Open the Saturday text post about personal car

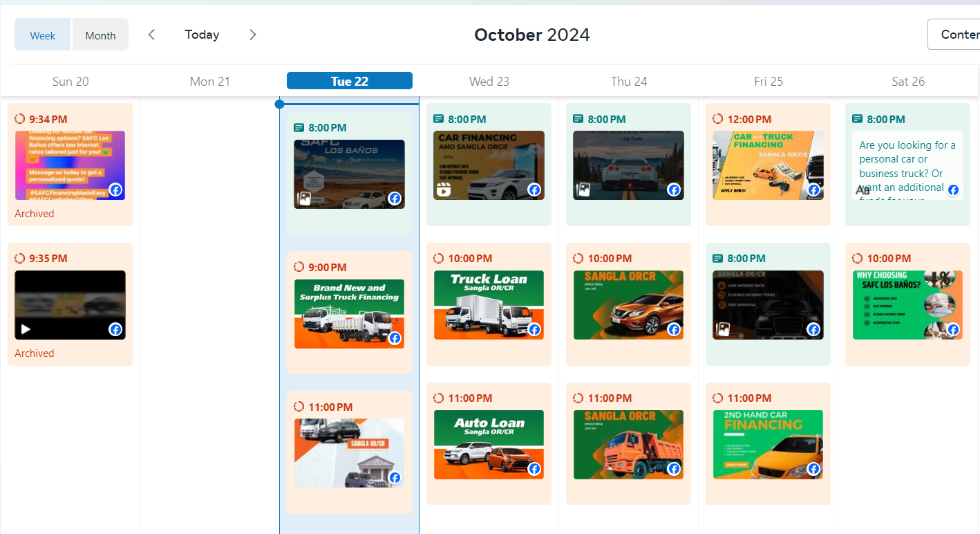click(908, 165)
